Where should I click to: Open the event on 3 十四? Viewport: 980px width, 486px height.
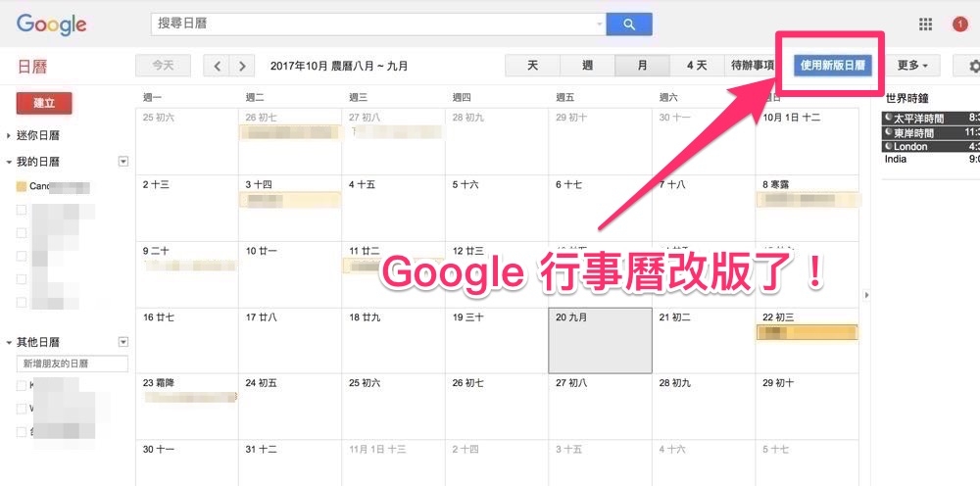pos(290,200)
